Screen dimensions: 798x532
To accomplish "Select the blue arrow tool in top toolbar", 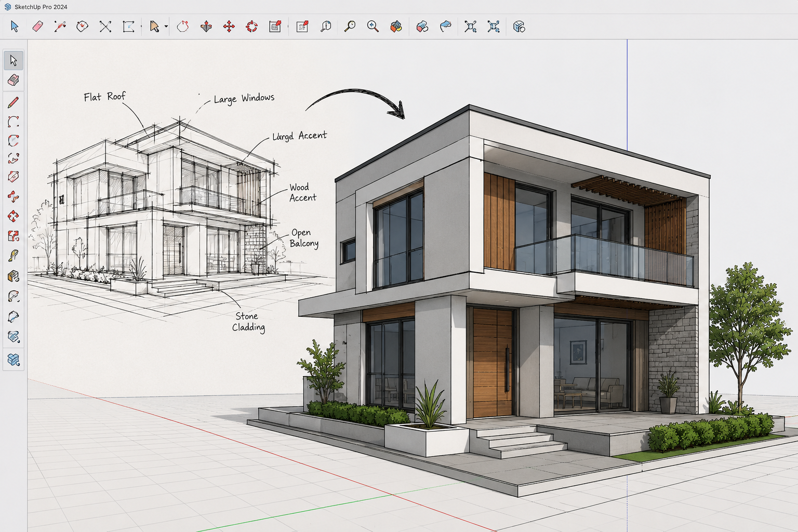I will pyautogui.click(x=15, y=26).
